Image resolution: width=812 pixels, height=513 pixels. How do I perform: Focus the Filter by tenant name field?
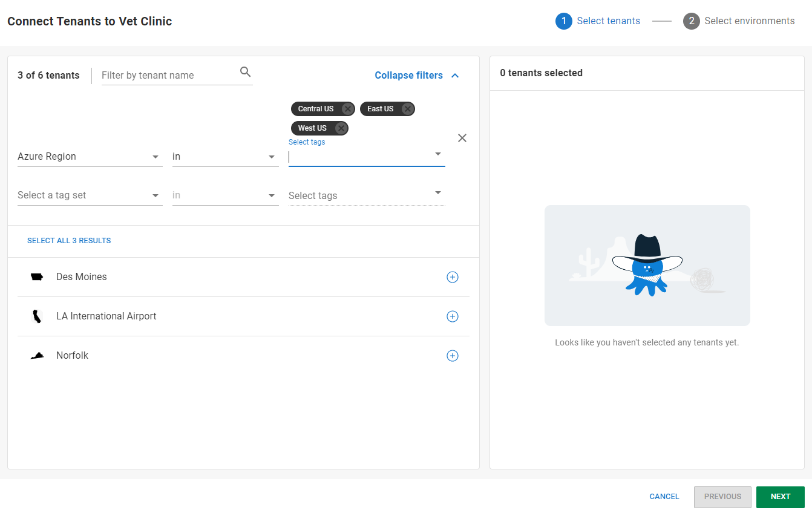tap(168, 76)
